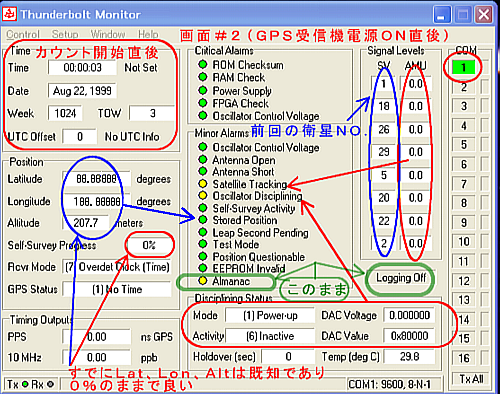Click the Satellite Tracking yellow indicator

click(202, 184)
